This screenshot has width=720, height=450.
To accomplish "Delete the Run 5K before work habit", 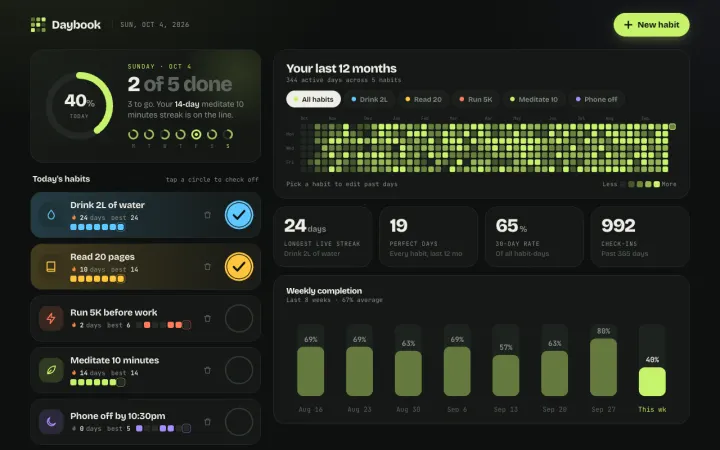I will coord(208,318).
